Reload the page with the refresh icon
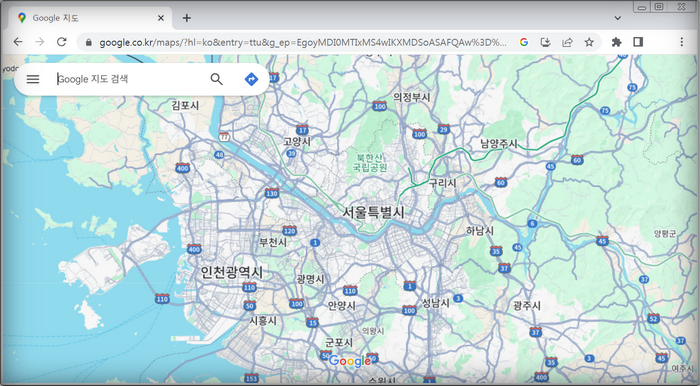The width and height of the screenshot is (700, 386). point(62,42)
